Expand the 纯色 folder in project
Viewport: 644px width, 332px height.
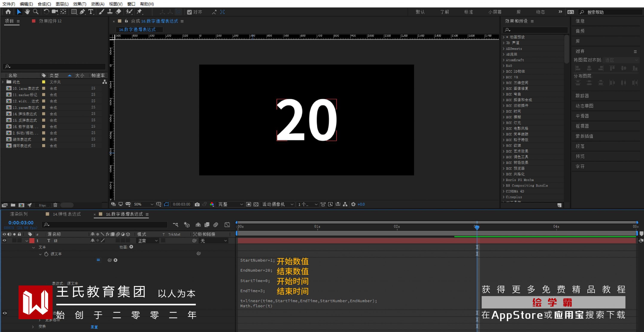3,82
